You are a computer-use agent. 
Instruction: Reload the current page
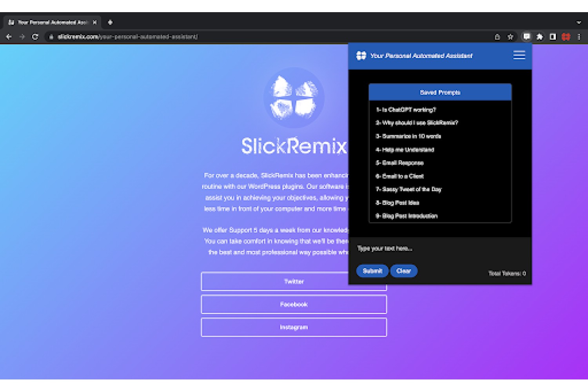tap(35, 37)
